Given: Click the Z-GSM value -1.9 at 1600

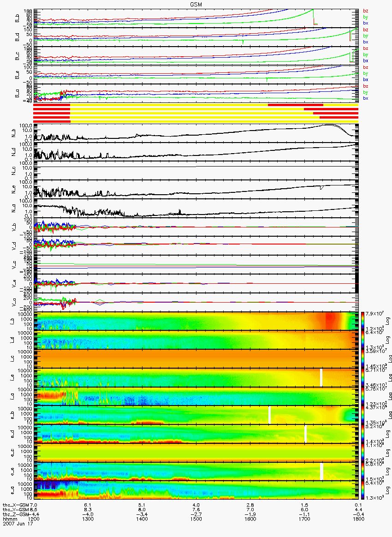Looking at the screenshot, I should (x=250, y=515).
